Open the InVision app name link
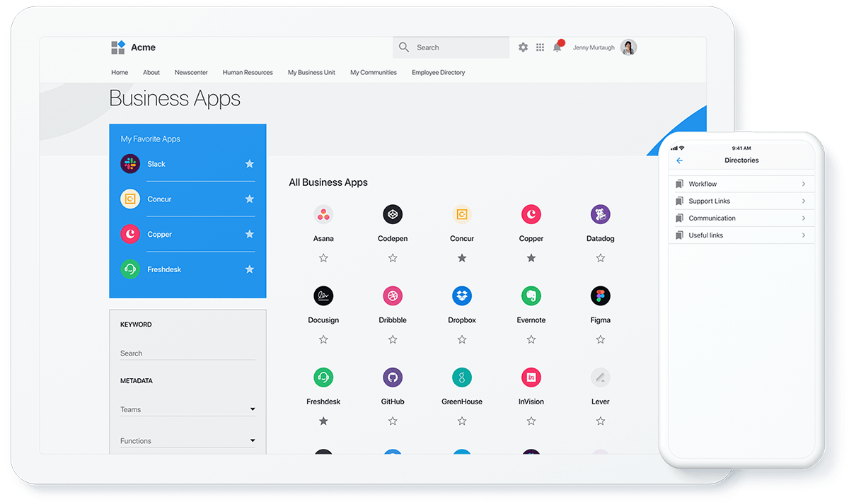The image size is (849, 504). (x=531, y=402)
